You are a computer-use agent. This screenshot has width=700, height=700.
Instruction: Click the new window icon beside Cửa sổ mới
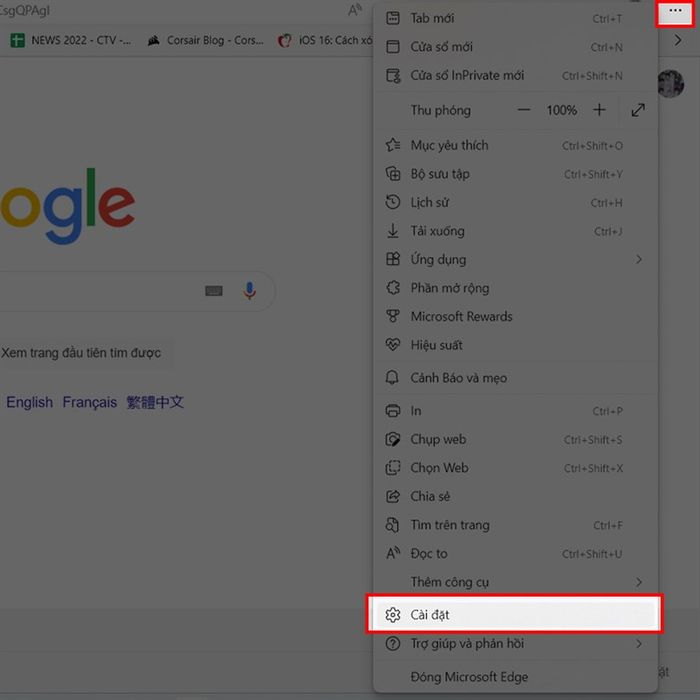(x=393, y=46)
